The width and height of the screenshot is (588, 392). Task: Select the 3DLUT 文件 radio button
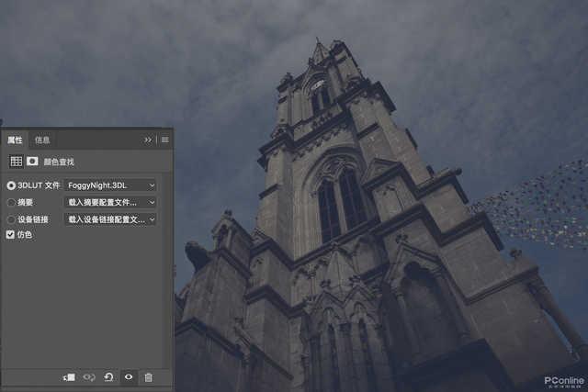[x=11, y=185]
